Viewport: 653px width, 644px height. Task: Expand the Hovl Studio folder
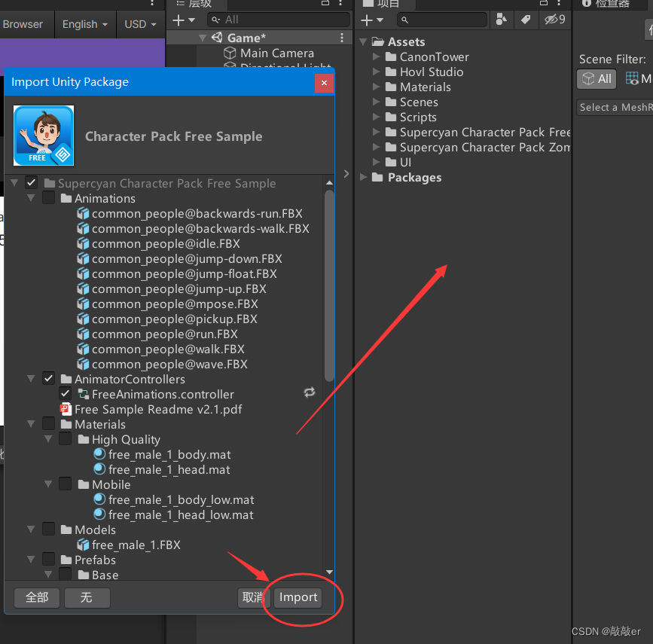point(376,72)
